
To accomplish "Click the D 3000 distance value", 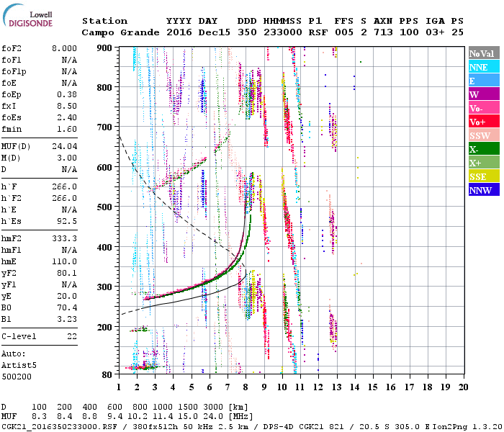I will [x=213, y=407].
